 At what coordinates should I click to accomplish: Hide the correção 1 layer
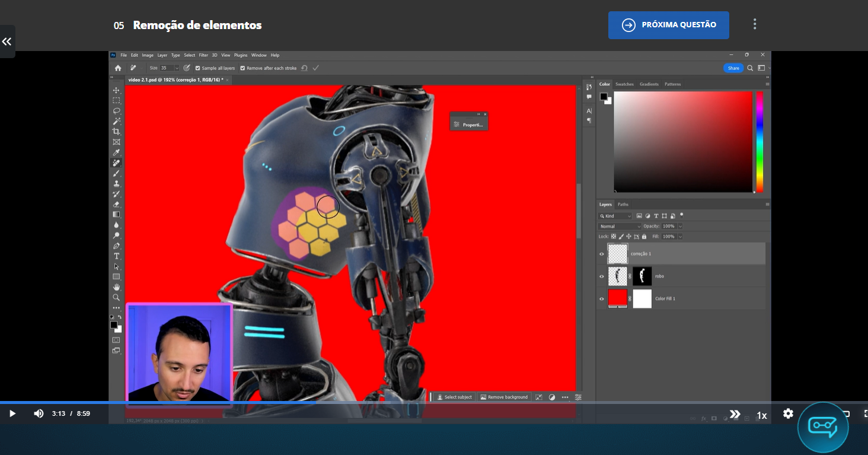pyautogui.click(x=602, y=254)
